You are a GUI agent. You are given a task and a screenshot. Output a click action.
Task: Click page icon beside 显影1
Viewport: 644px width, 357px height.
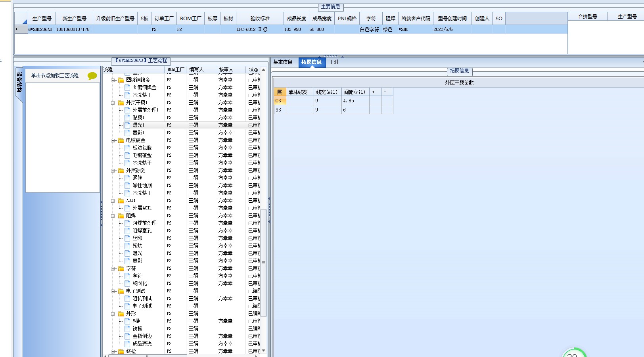click(x=127, y=132)
